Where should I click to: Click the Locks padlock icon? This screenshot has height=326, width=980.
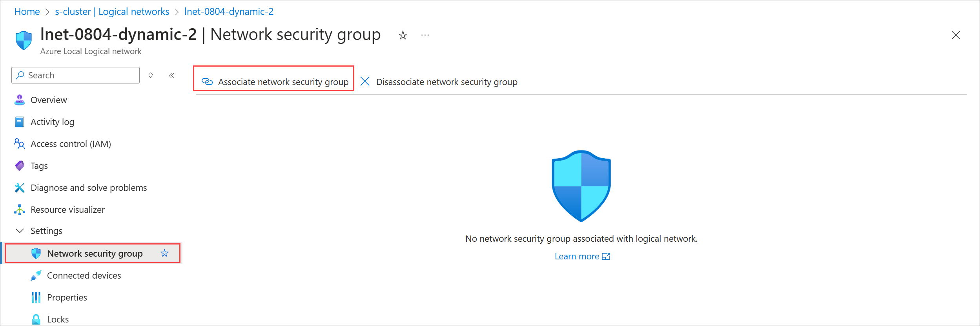(x=36, y=319)
